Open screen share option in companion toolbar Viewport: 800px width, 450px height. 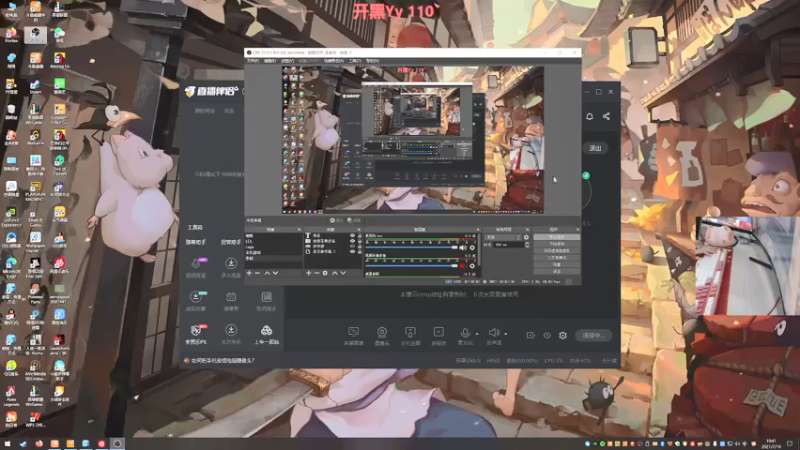pos(353,335)
